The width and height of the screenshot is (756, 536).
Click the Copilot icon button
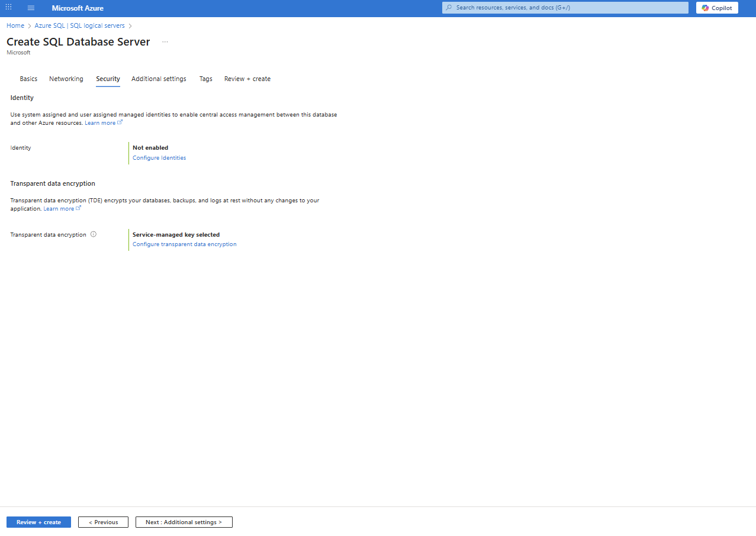pos(717,8)
